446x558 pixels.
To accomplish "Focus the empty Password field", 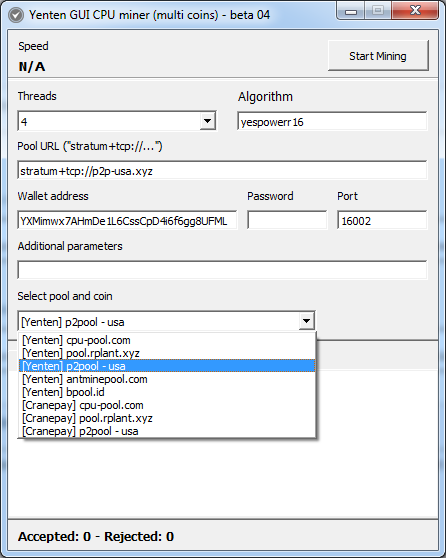I will tap(287, 221).
